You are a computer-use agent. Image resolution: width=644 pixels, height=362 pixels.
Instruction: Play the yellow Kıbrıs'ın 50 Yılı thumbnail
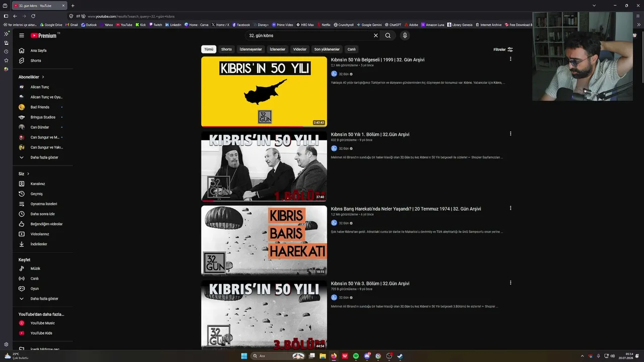click(264, 92)
